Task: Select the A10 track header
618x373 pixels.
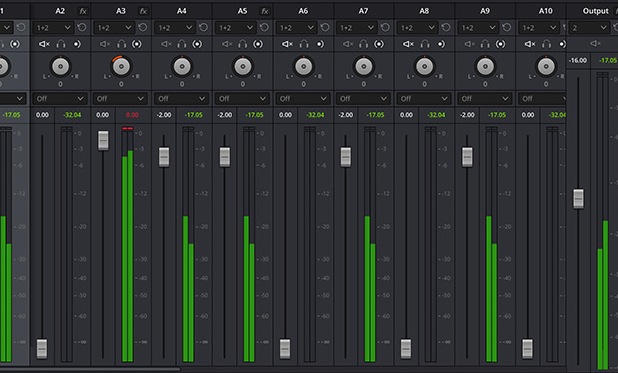Action: pos(545,11)
